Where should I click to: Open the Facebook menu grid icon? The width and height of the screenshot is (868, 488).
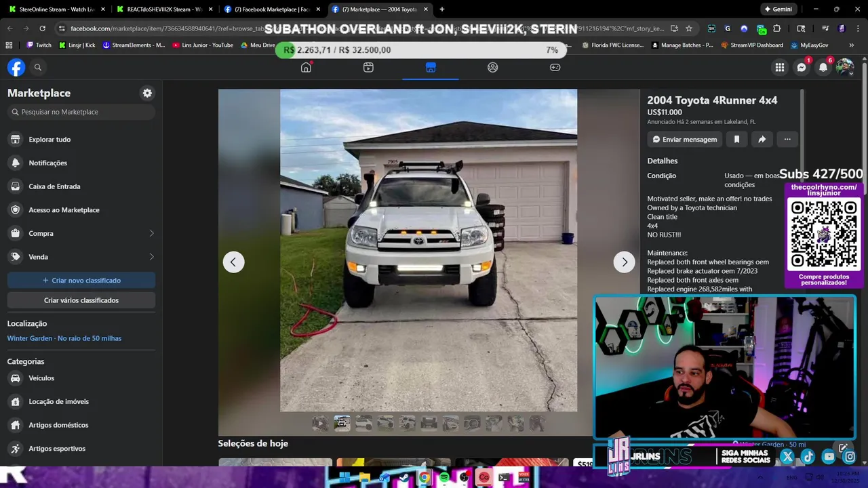(780, 67)
